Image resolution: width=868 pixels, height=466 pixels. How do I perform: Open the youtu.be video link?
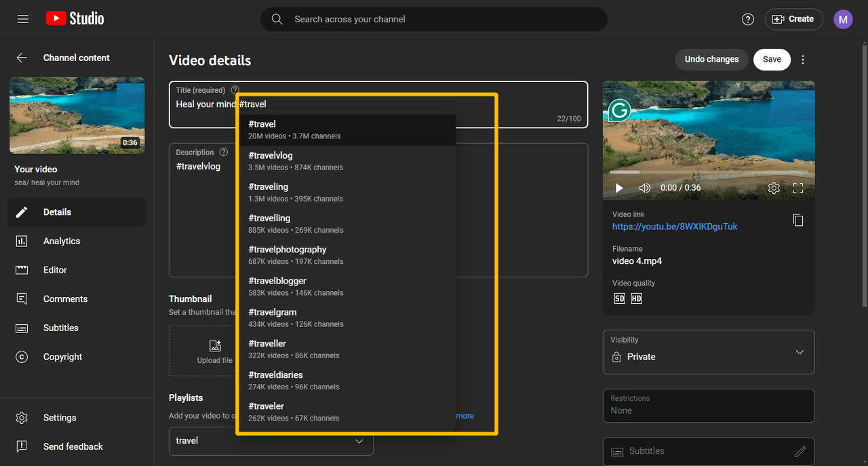tap(674, 227)
